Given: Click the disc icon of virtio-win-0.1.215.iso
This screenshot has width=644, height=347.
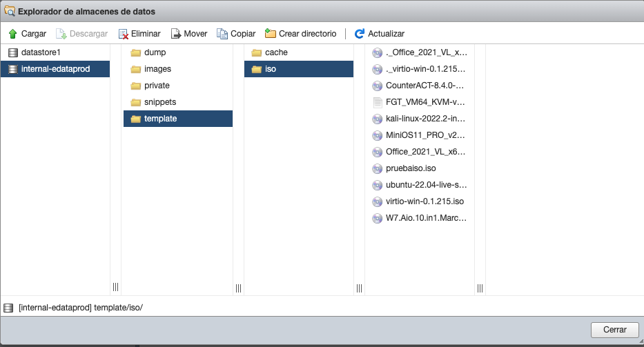Looking at the screenshot, I should click(377, 201).
